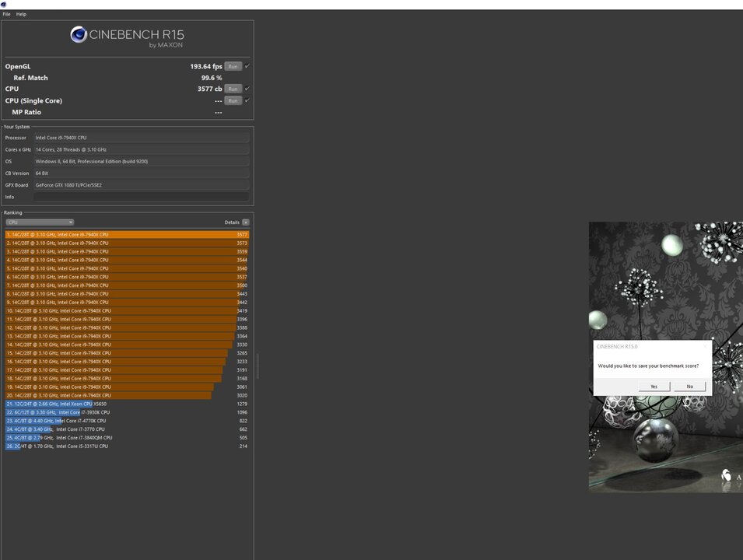This screenshot has height=560, width=743.
Task: Click the Cinebench logo sphere icon
Action: pos(79,34)
